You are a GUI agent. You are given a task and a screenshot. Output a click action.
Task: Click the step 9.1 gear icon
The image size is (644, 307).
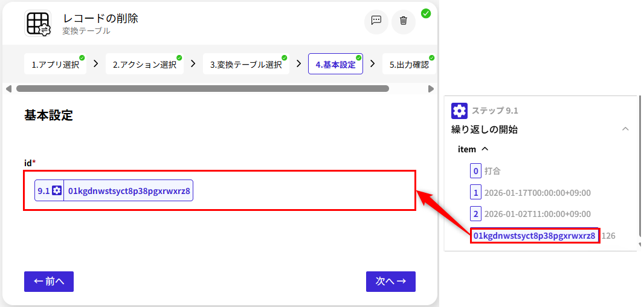(x=459, y=111)
